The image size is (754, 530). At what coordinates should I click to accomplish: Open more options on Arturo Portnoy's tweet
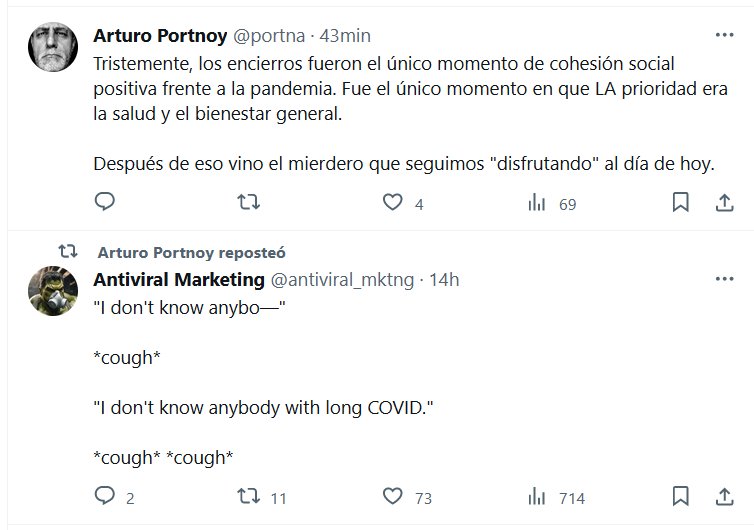724,35
